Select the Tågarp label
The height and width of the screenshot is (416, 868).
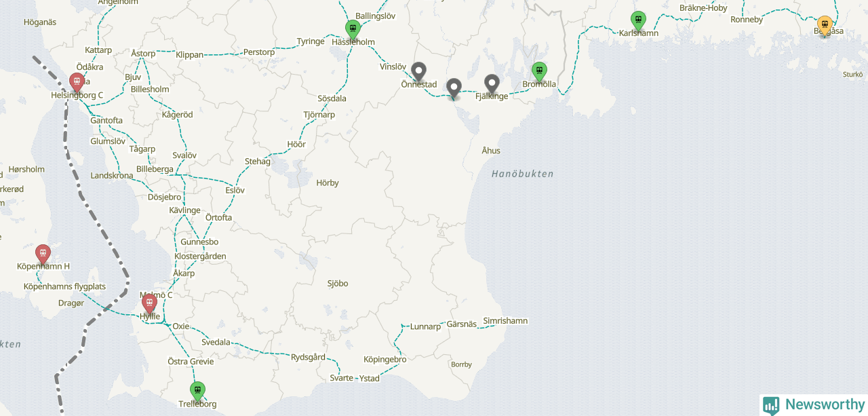coord(142,149)
